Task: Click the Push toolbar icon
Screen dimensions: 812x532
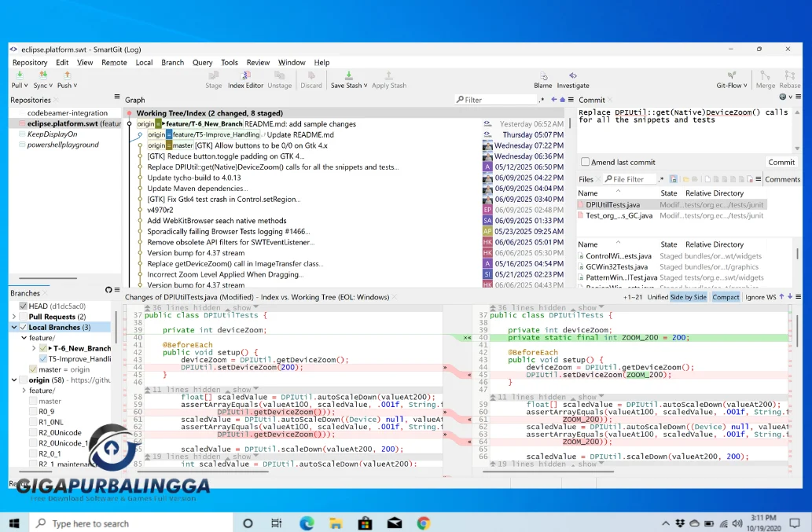Action: point(67,75)
